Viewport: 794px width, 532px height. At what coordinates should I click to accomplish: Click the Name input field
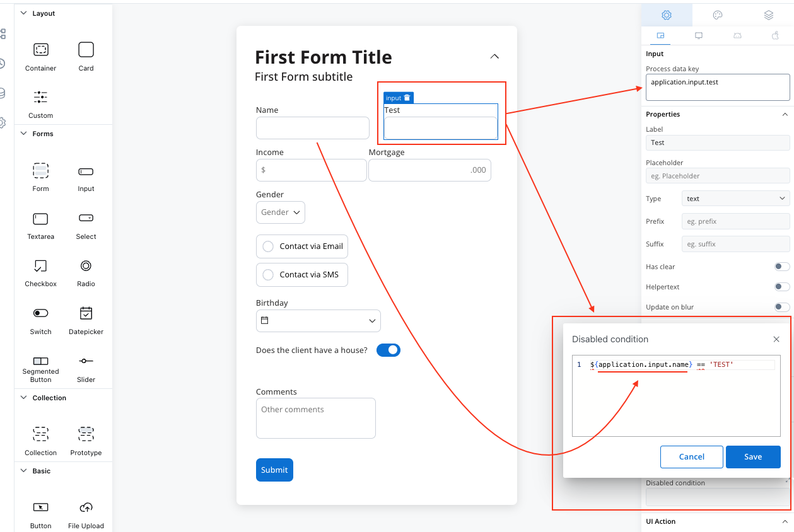[313, 128]
